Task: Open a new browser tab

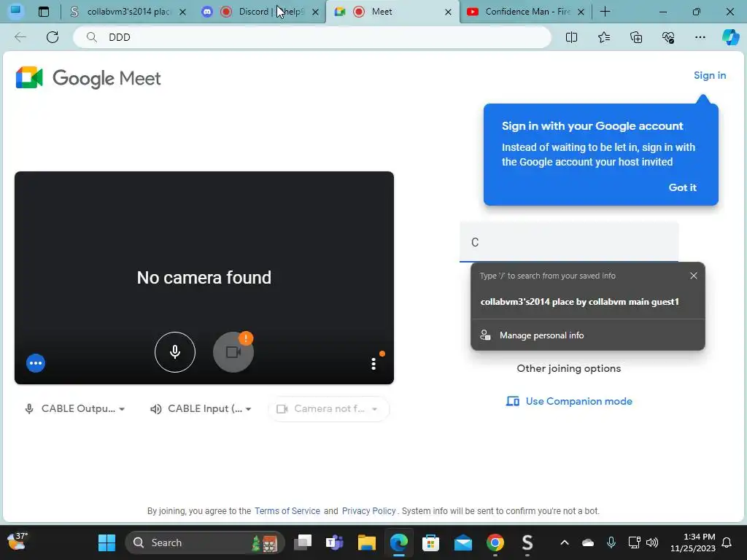Action: tap(605, 12)
